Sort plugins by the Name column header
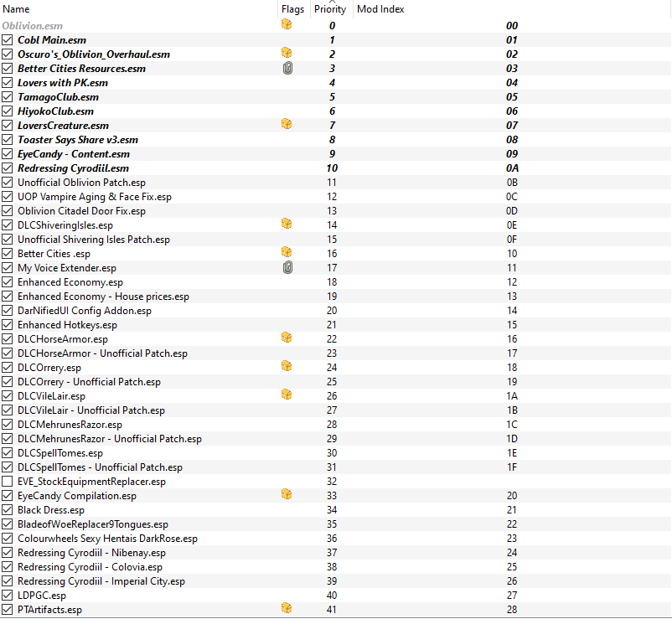 [139, 9]
